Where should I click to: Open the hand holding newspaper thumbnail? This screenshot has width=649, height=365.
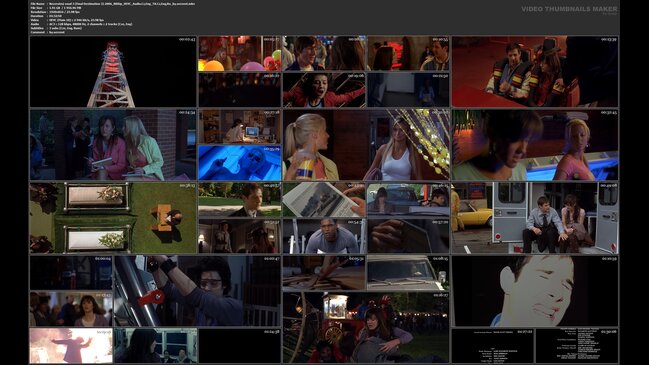click(324, 200)
